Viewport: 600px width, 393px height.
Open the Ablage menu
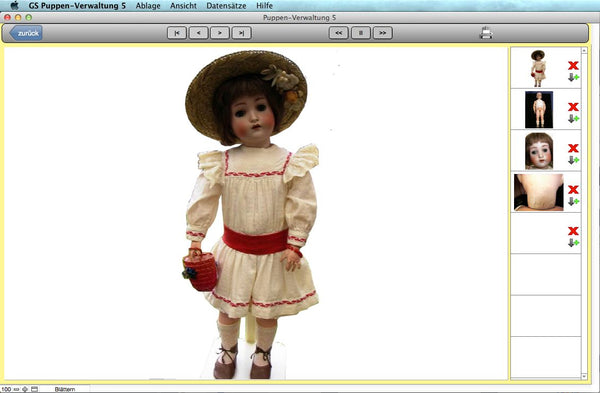click(x=148, y=6)
